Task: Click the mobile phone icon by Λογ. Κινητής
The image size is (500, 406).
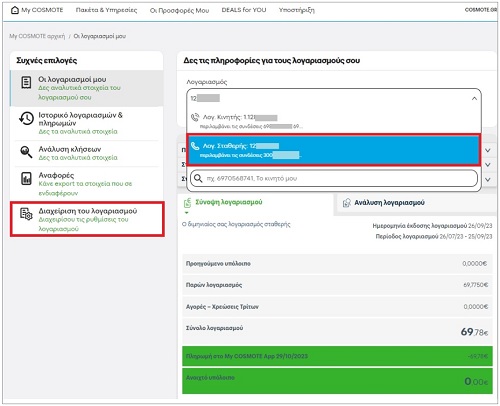Action: point(195,117)
